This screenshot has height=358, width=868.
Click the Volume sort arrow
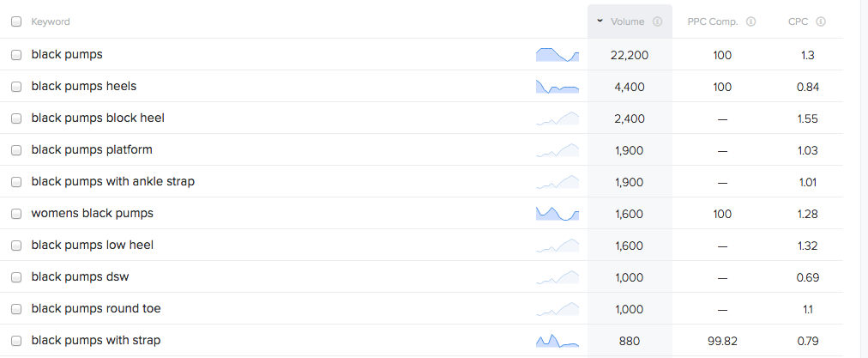(x=600, y=21)
